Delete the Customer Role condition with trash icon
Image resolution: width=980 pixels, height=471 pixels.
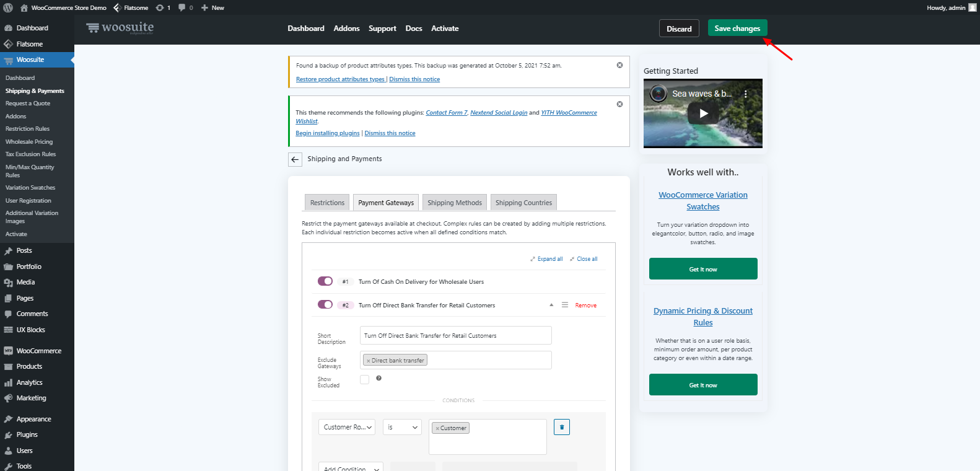pyautogui.click(x=562, y=427)
